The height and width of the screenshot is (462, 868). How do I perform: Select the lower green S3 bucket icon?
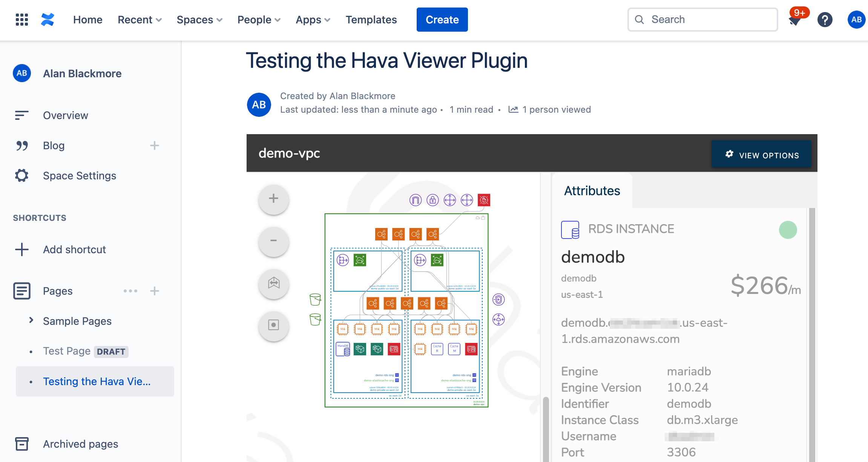315,319
